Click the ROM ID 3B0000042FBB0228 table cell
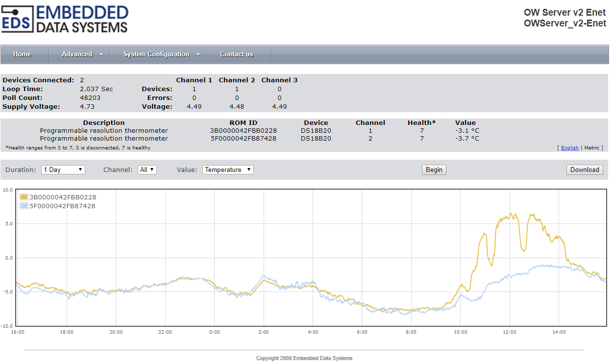 pos(244,131)
